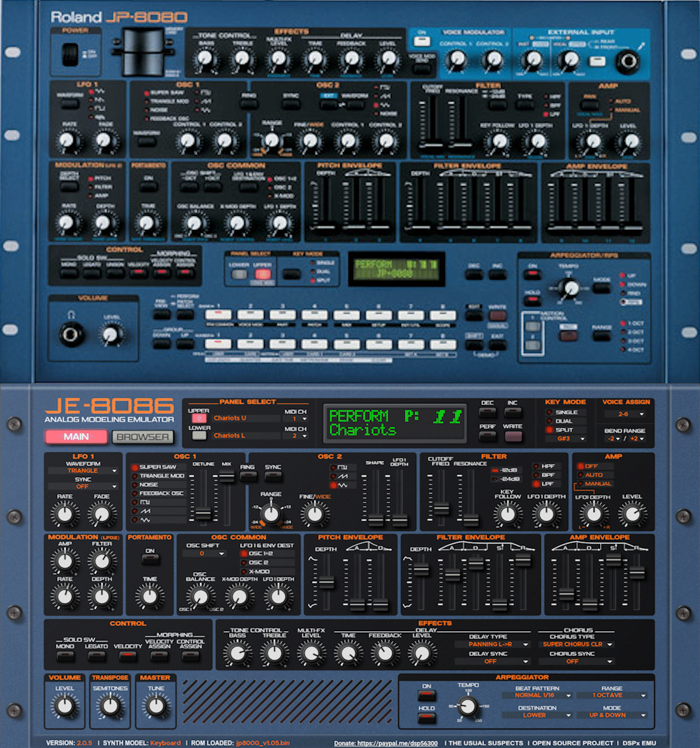The height and width of the screenshot is (748, 700).
Task: Select TRIANGLE MOD in OSC 1
Action: [x=159, y=475]
